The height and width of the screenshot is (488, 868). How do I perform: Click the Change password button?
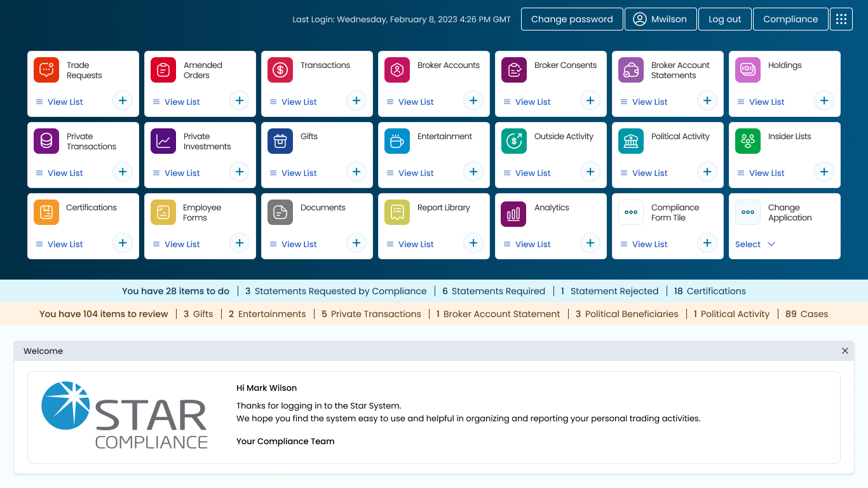[x=572, y=19]
